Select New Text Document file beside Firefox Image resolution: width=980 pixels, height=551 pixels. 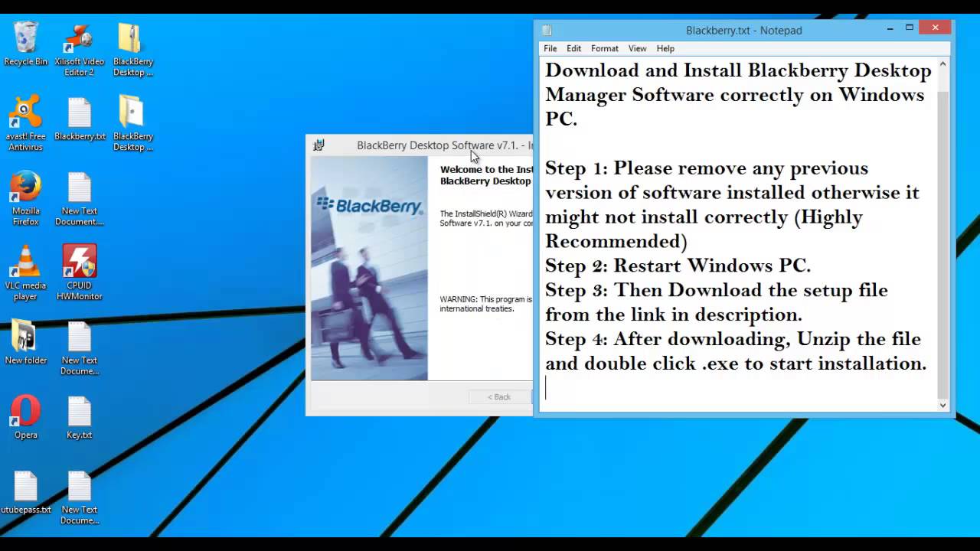[x=80, y=199]
